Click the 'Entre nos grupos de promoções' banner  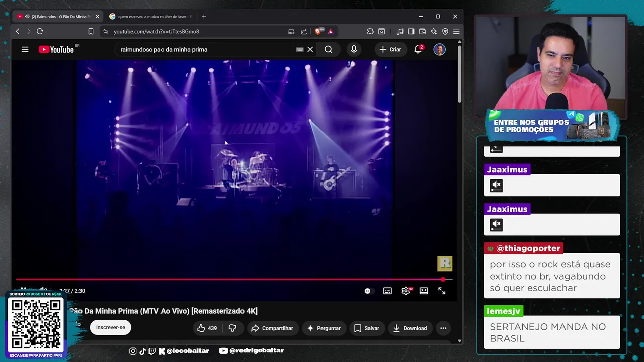pyautogui.click(x=552, y=125)
